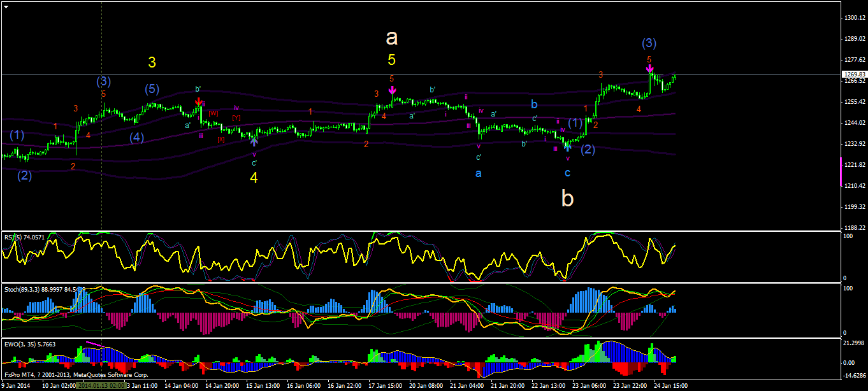Select the light-blue wave label a
This screenshot has height=391, width=868.
tap(479, 173)
